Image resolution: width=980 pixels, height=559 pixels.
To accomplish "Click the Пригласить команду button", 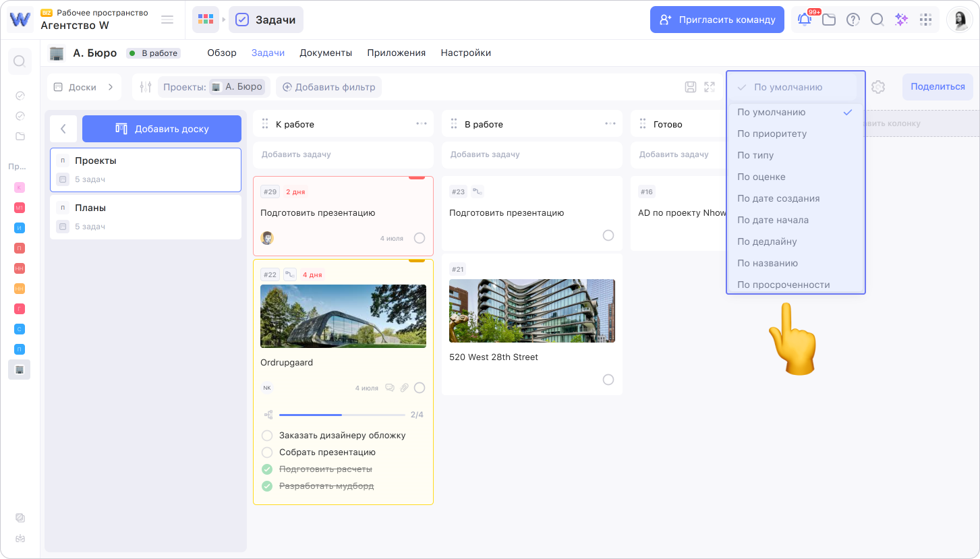I will (x=718, y=20).
